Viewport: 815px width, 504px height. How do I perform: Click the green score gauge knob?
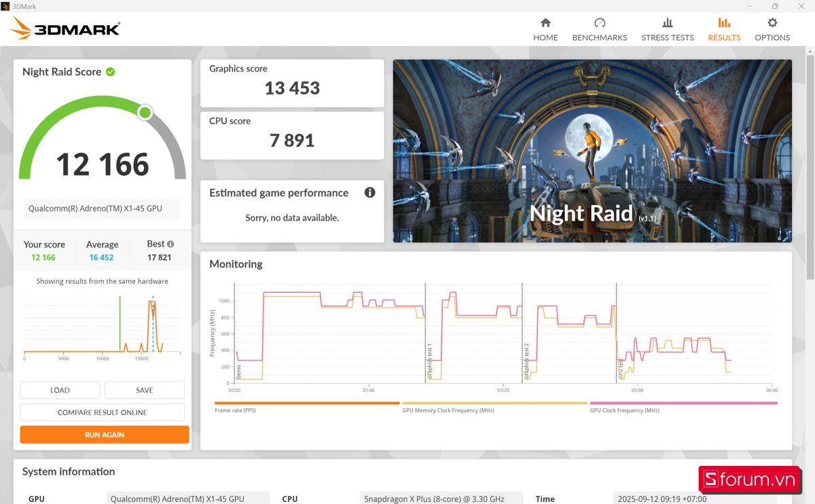tap(145, 113)
